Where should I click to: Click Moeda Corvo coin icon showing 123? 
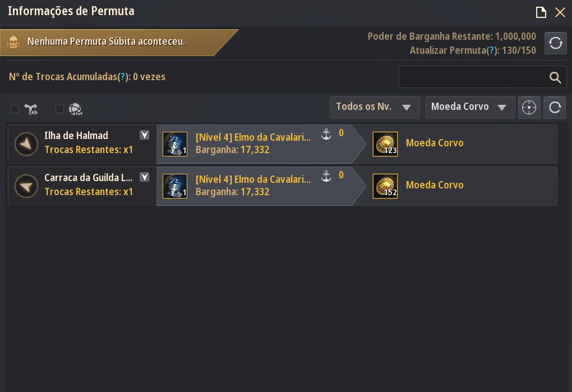(385, 144)
